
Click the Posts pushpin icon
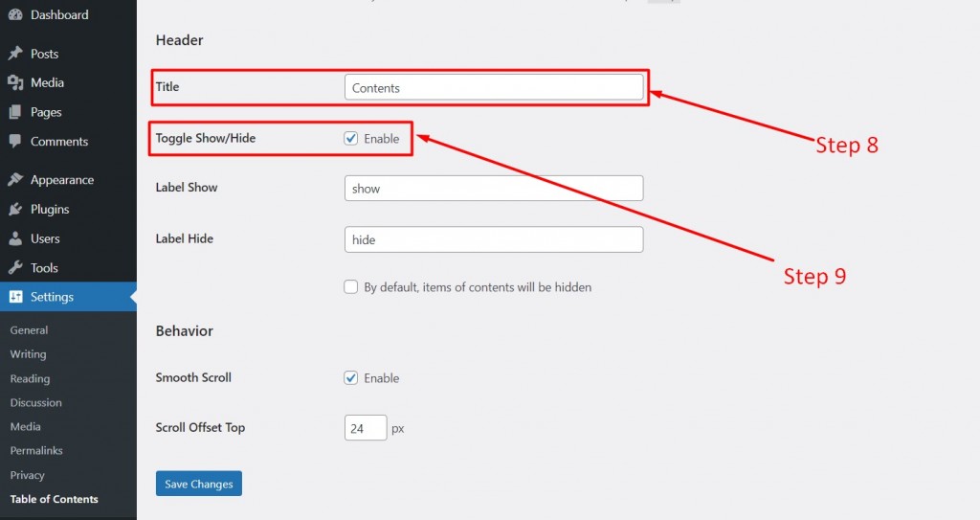(15, 54)
